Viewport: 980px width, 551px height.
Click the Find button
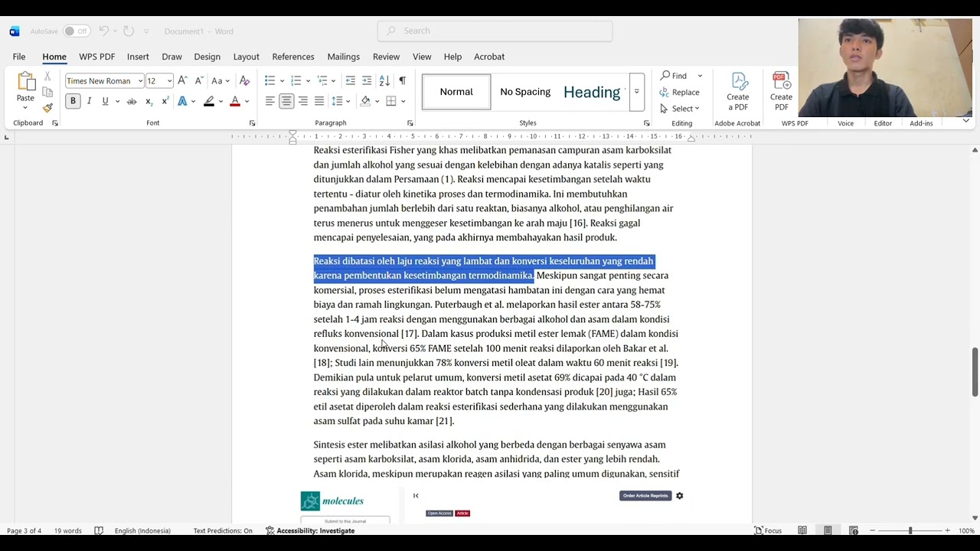click(x=675, y=76)
